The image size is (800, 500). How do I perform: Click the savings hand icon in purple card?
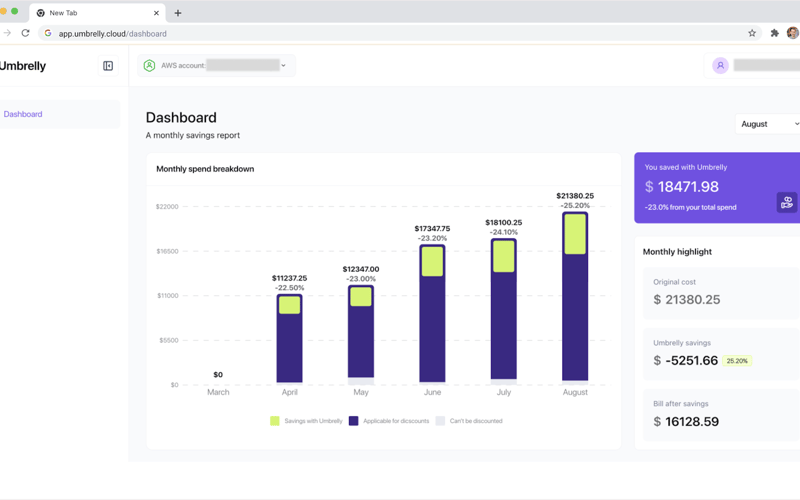[x=787, y=202]
